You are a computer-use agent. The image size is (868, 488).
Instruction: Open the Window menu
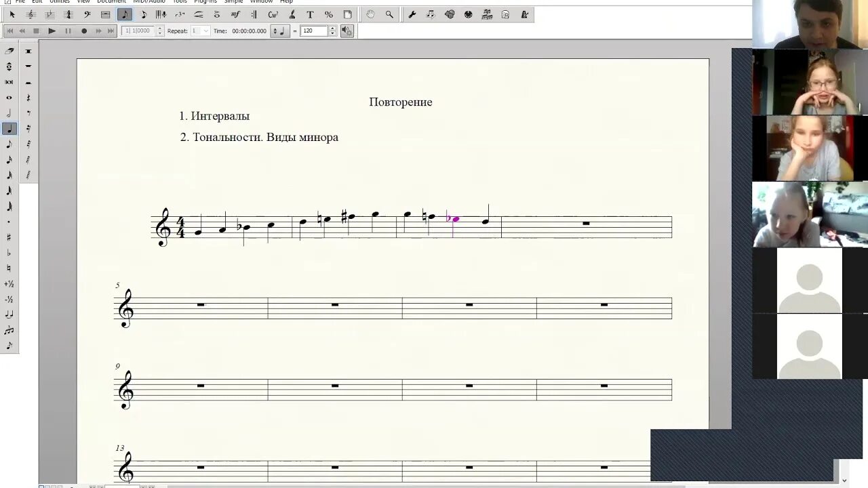261,1
